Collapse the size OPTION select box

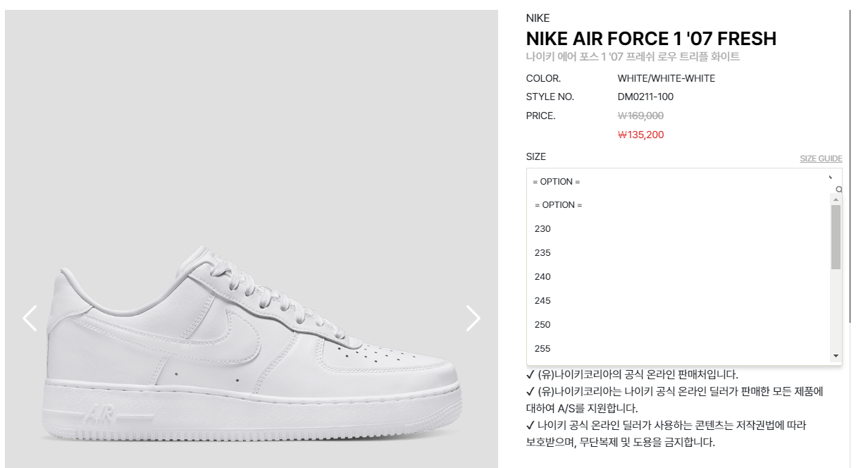point(680,182)
